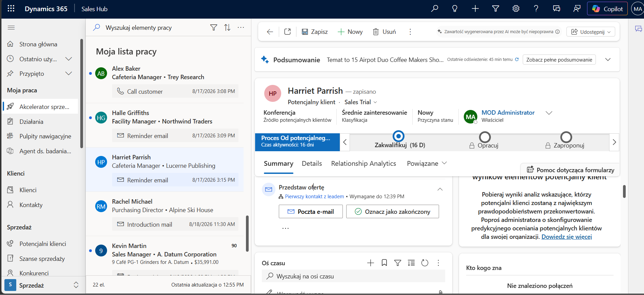Collapse the site map hamburger menu

pos(11,27)
